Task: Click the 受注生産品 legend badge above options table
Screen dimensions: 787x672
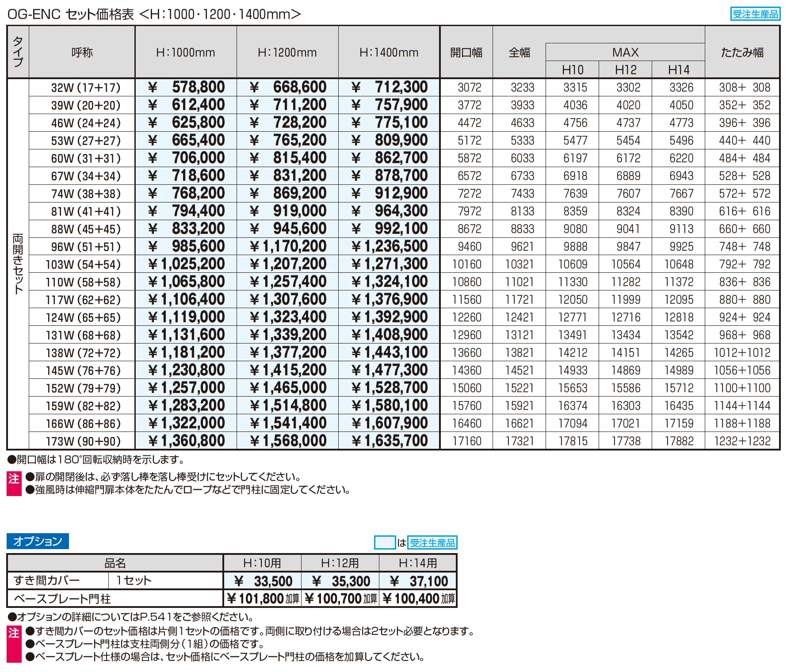Action: click(432, 542)
